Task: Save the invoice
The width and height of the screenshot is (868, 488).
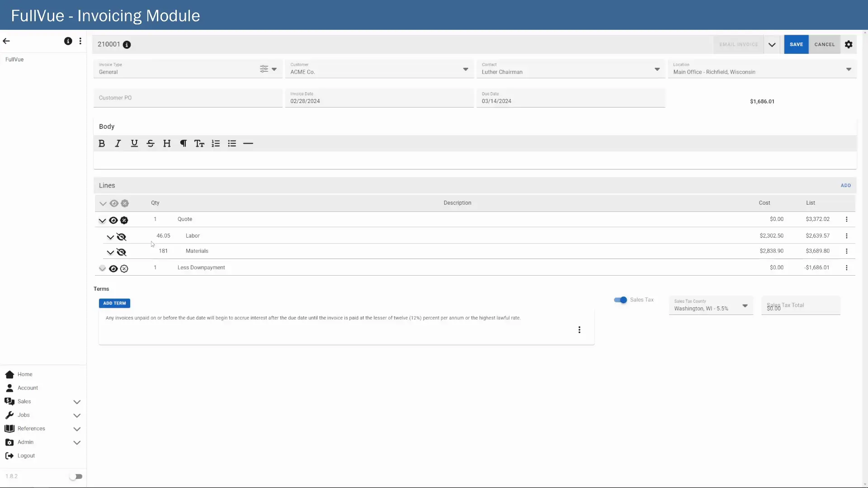Action: pyautogui.click(x=796, y=45)
